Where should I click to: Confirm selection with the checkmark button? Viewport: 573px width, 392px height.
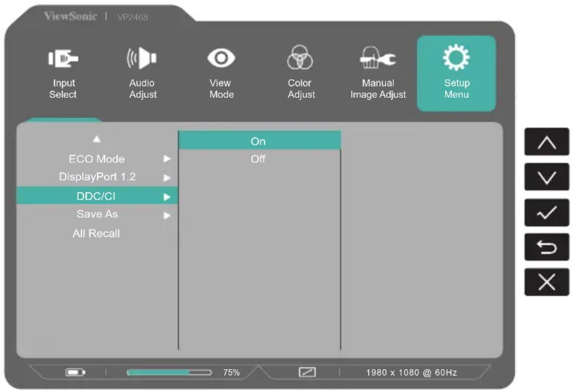[547, 212]
